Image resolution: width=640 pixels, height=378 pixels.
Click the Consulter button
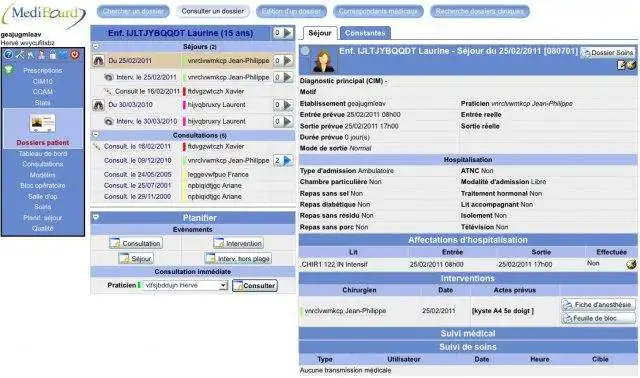[255, 285]
